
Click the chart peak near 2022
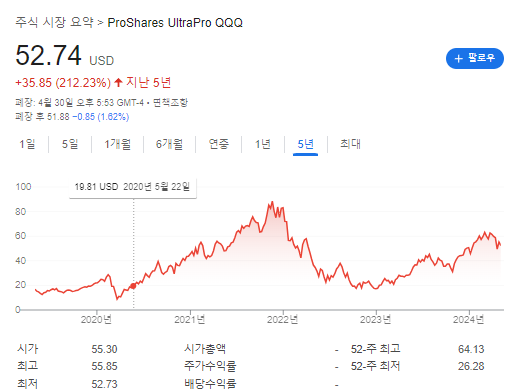(272, 202)
